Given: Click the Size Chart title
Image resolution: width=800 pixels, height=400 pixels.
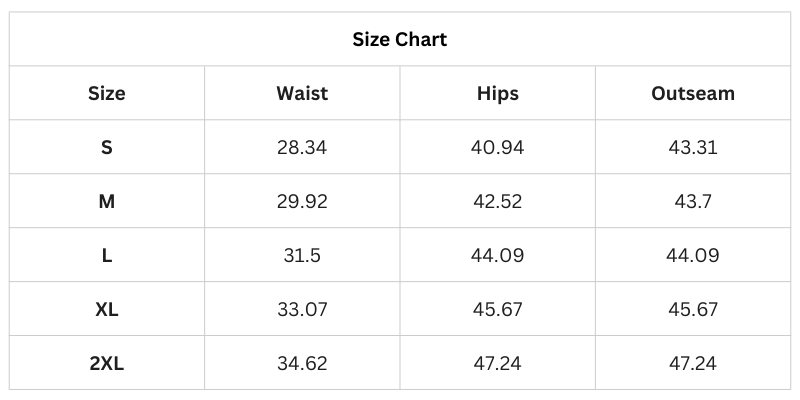Looking at the screenshot, I should [x=400, y=40].
